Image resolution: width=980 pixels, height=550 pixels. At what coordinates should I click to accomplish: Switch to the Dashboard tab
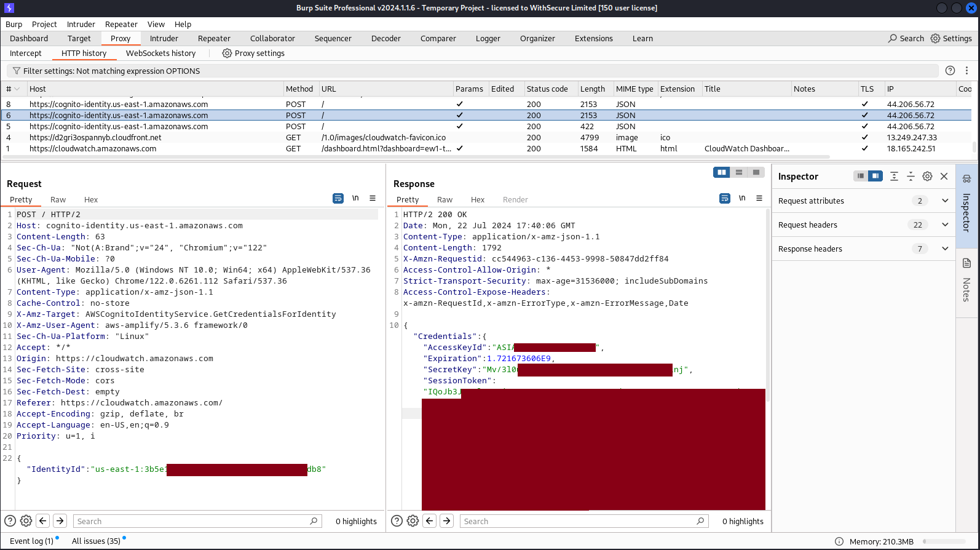[29, 38]
